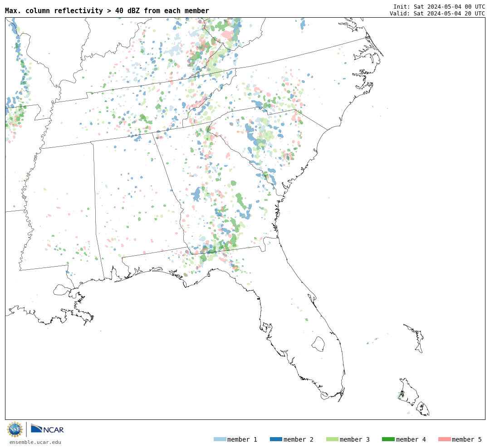Select the 'member 2' legend label
The height and width of the screenshot is (448, 490).
pyautogui.click(x=299, y=439)
